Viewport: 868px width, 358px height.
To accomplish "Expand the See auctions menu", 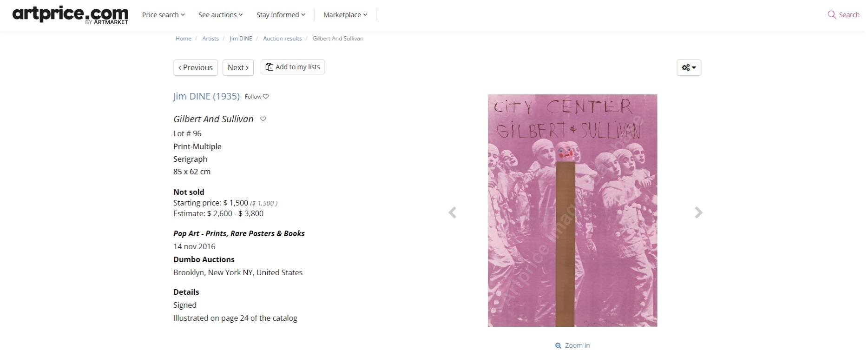I will [x=221, y=15].
